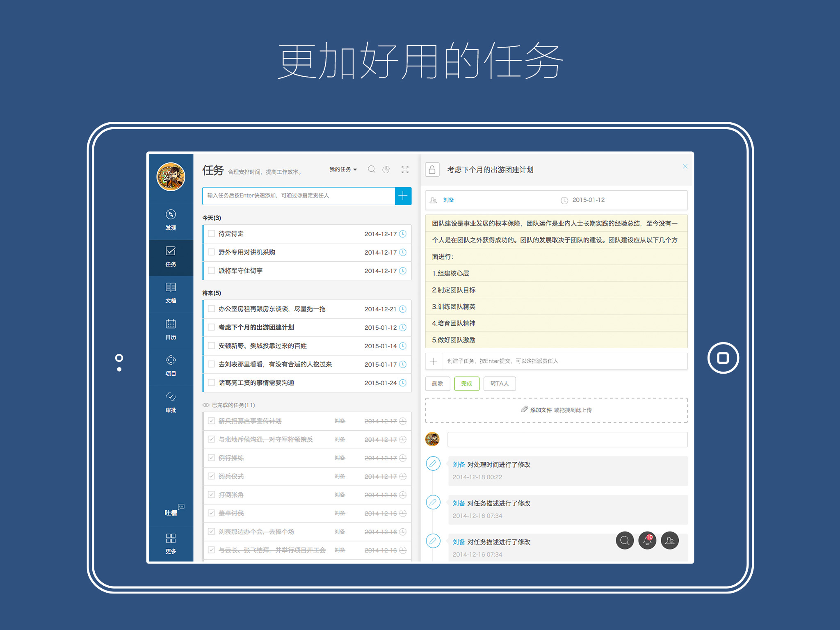Click the task title 考虑下个月的出游团建计划 in detail

(x=490, y=169)
